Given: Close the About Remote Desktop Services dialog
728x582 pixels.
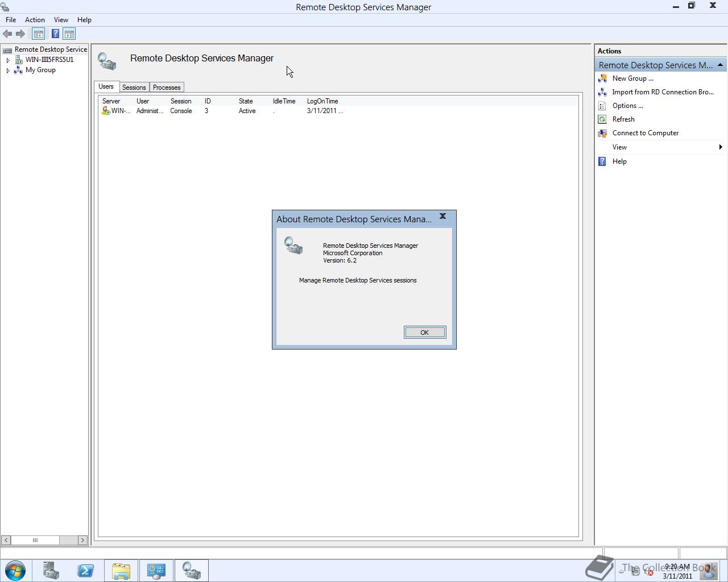Looking at the screenshot, I should [x=442, y=217].
